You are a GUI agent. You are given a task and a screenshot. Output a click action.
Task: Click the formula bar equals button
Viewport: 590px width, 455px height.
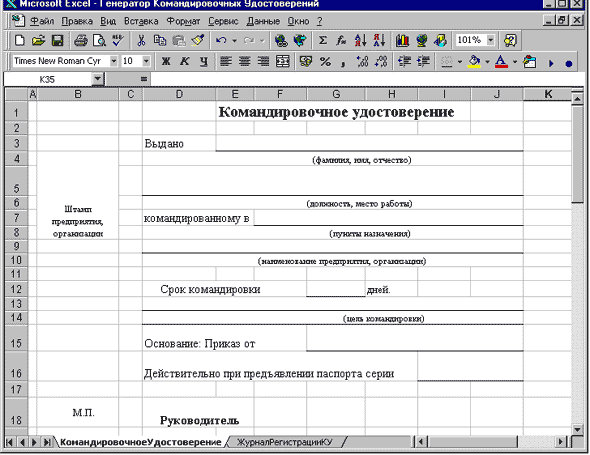coord(143,79)
